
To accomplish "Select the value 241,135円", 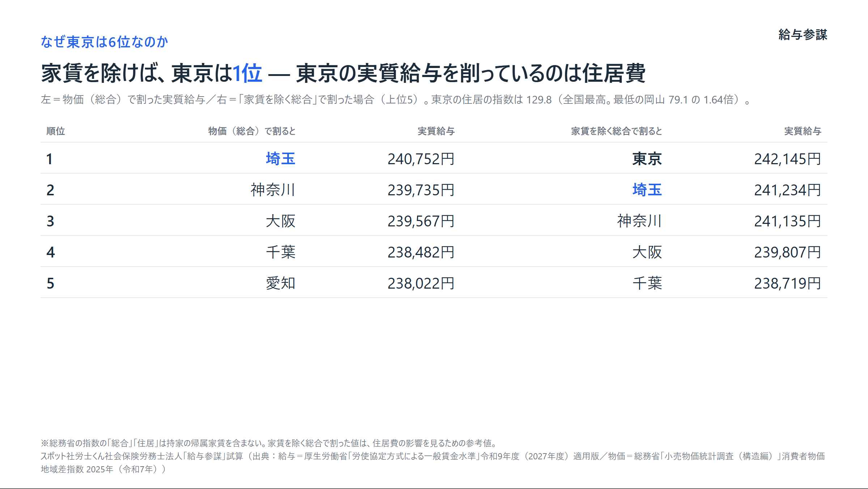I will click(788, 221).
